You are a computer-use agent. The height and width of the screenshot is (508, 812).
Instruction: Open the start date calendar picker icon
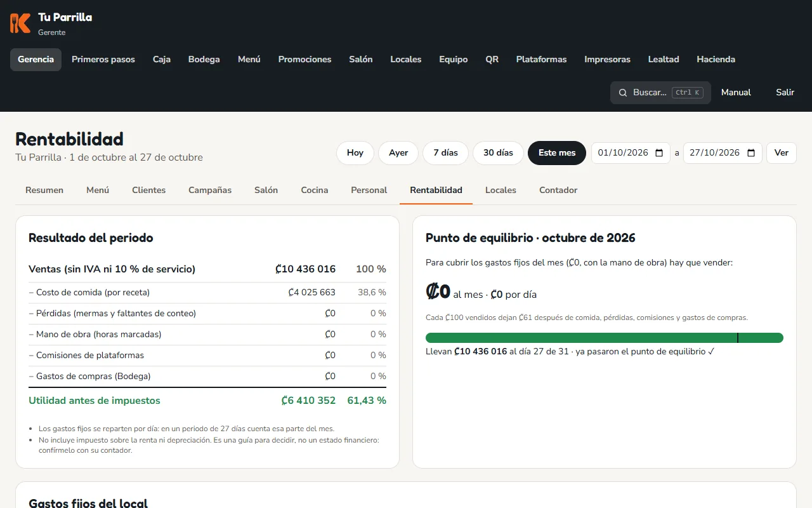pos(659,153)
